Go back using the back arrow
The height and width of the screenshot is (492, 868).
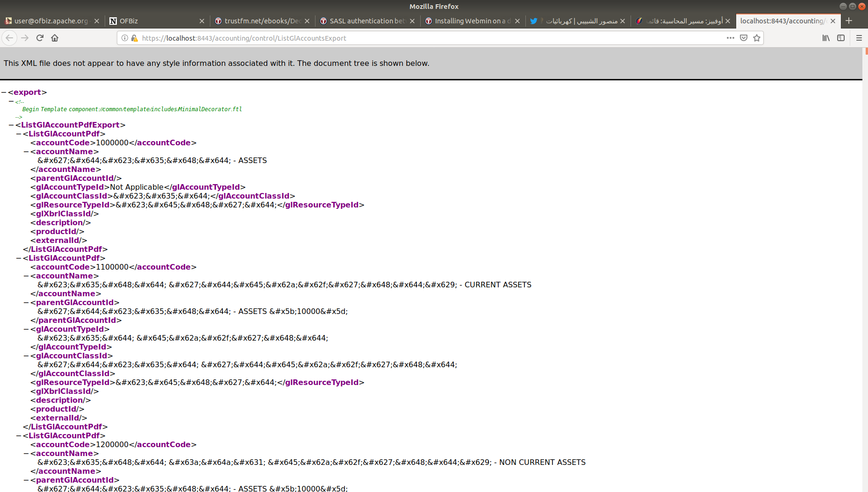pyautogui.click(x=9, y=38)
